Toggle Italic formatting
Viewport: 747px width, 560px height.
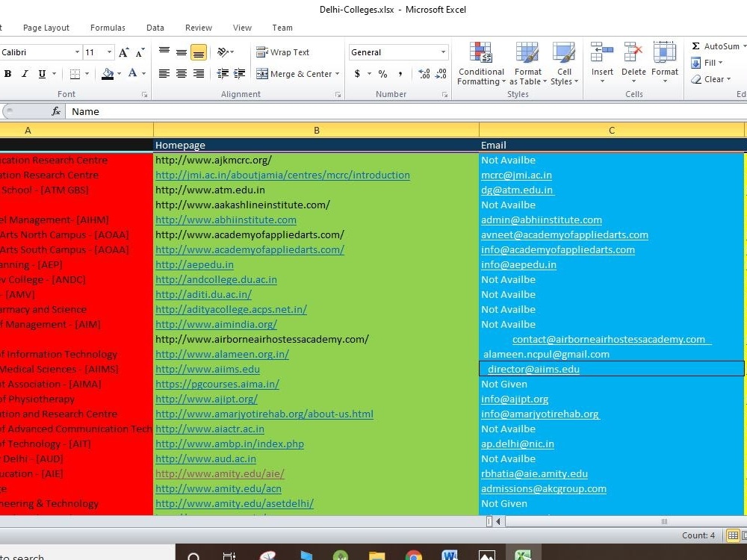click(25, 74)
